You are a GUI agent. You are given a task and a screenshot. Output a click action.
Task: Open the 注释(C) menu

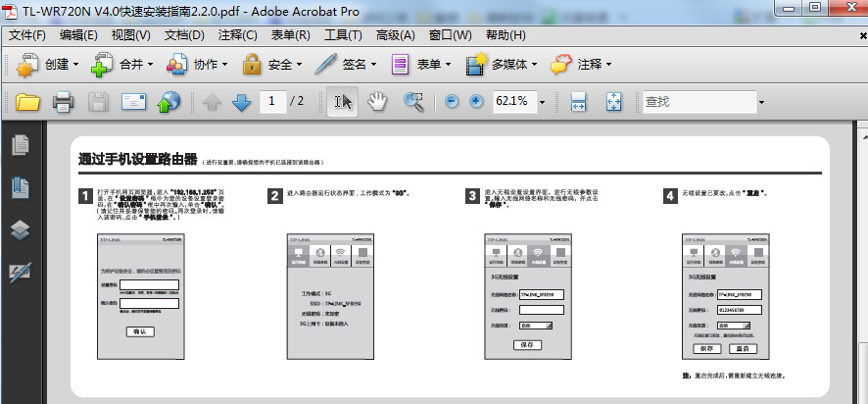coord(237,35)
